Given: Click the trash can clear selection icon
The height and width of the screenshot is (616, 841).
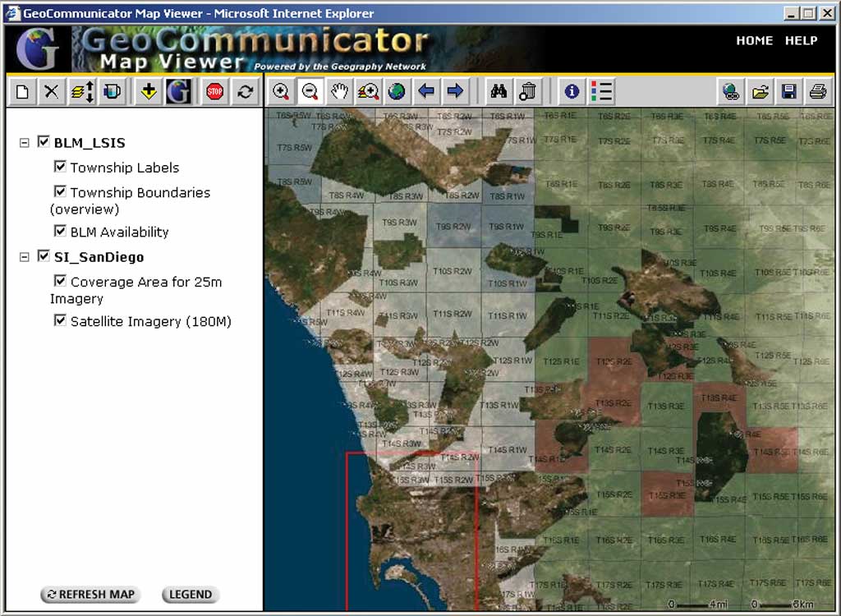Looking at the screenshot, I should coord(527,92).
